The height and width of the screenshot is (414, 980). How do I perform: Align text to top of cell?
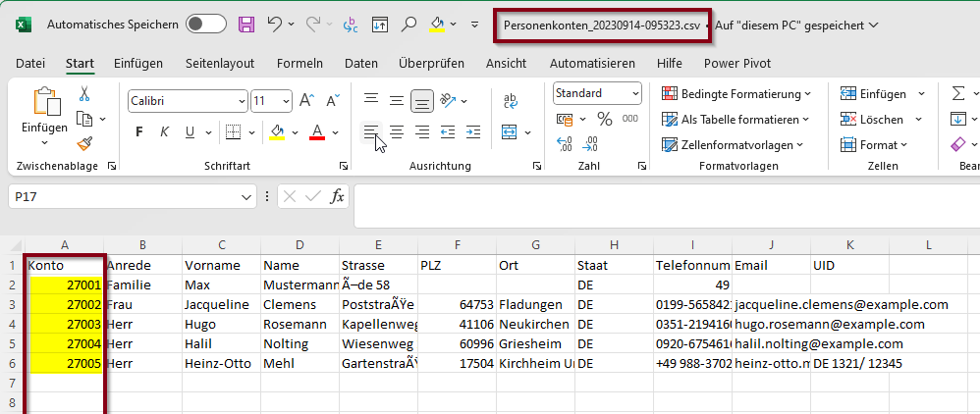(371, 99)
